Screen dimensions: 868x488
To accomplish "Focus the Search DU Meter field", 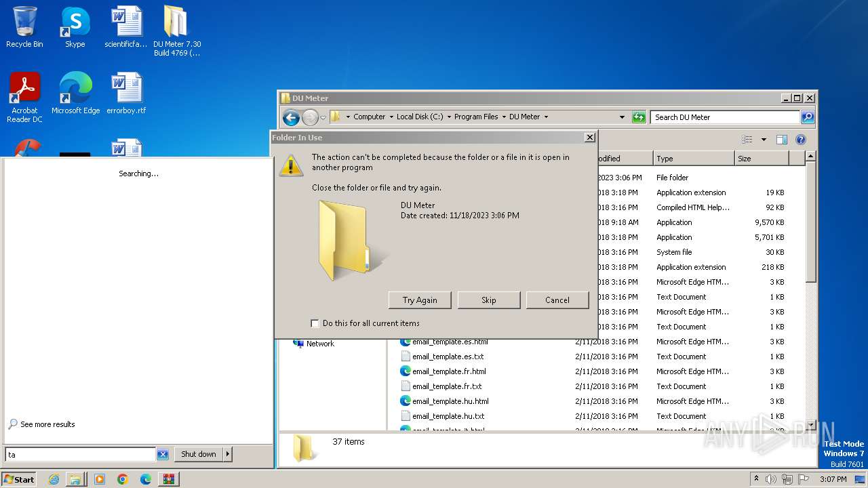I will point(725,117).
